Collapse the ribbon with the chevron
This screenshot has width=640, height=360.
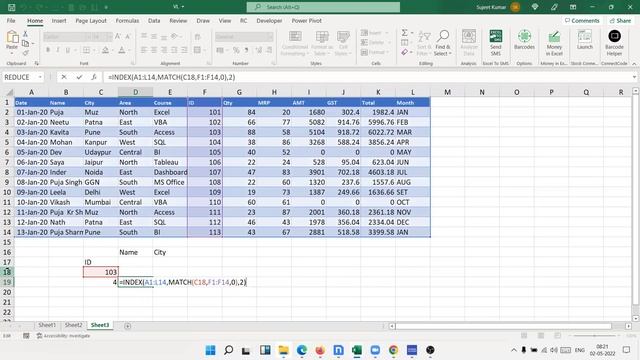[634, 64]
